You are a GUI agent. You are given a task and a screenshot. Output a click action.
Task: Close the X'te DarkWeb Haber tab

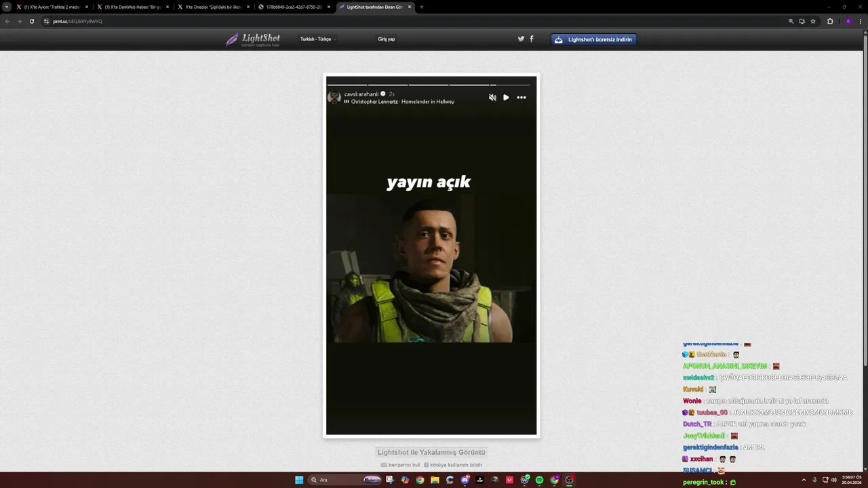pyautogui.click(x=167, y=7)
